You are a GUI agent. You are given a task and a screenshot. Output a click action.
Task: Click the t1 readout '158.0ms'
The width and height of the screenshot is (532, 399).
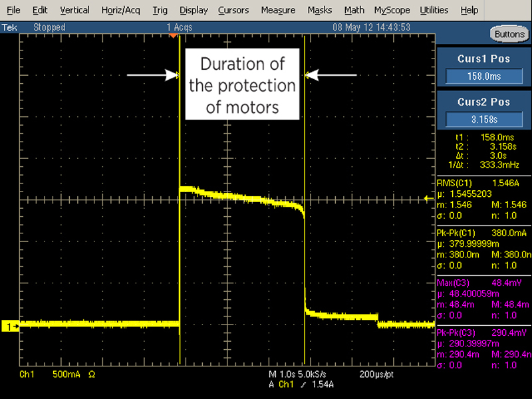(x=497, y=138)
